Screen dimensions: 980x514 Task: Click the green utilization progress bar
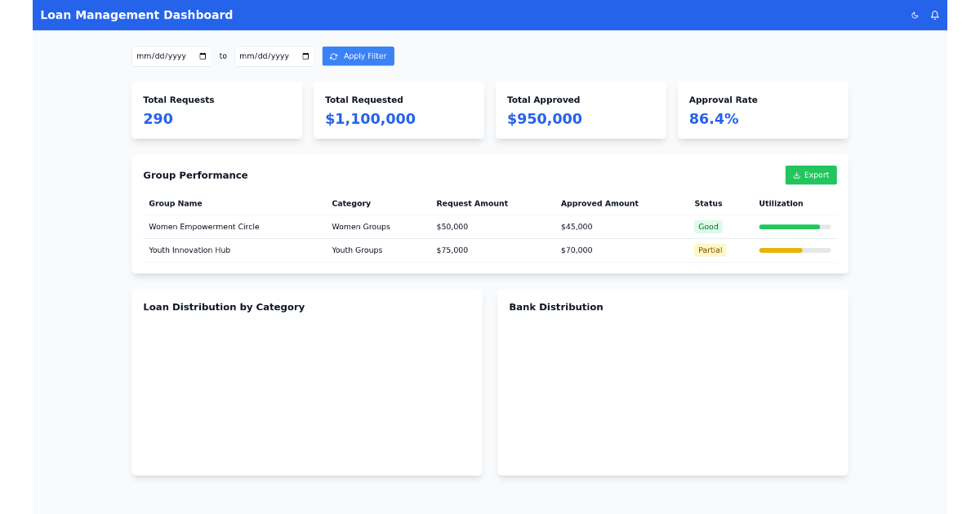pyautogui.click(x=790, y=226)
